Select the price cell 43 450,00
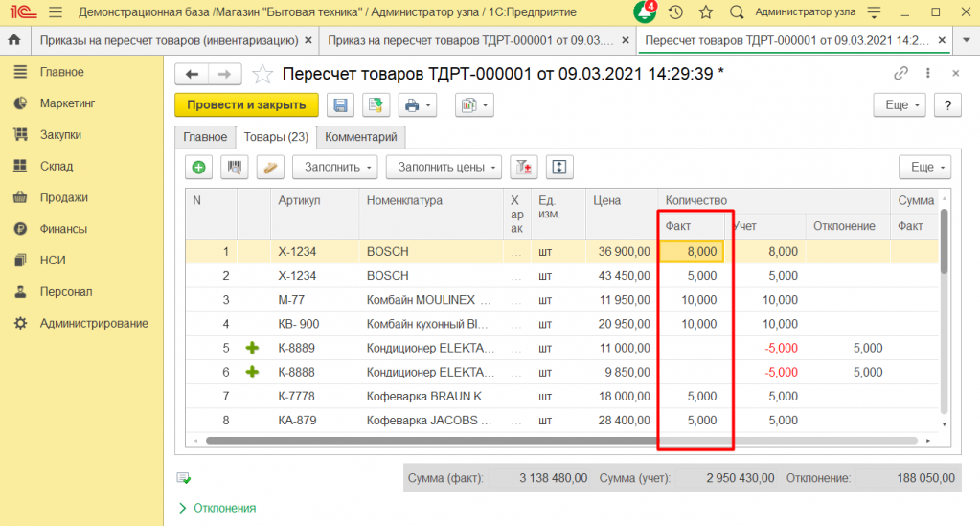 pyautogui.click(x=622, y=276)
